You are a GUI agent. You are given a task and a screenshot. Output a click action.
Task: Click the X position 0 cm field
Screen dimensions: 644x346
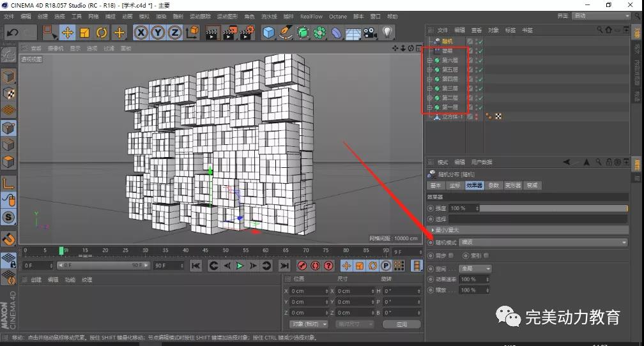click(x=308, y=290)
